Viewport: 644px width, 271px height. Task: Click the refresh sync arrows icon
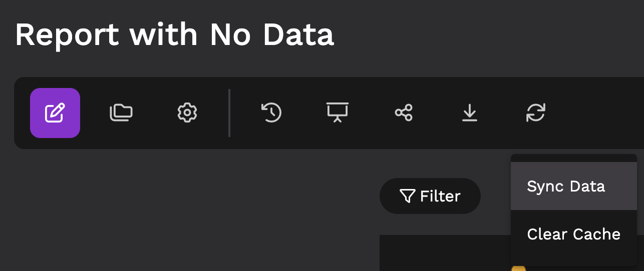pyautogui.click(x=536, y=113)
